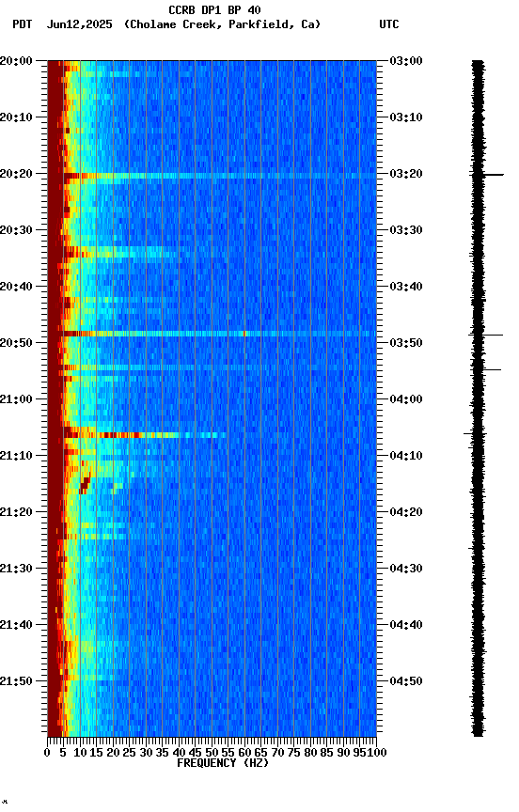Click the 75 Hz frequency axis label
Screen dimensions: 519x812
293,753
